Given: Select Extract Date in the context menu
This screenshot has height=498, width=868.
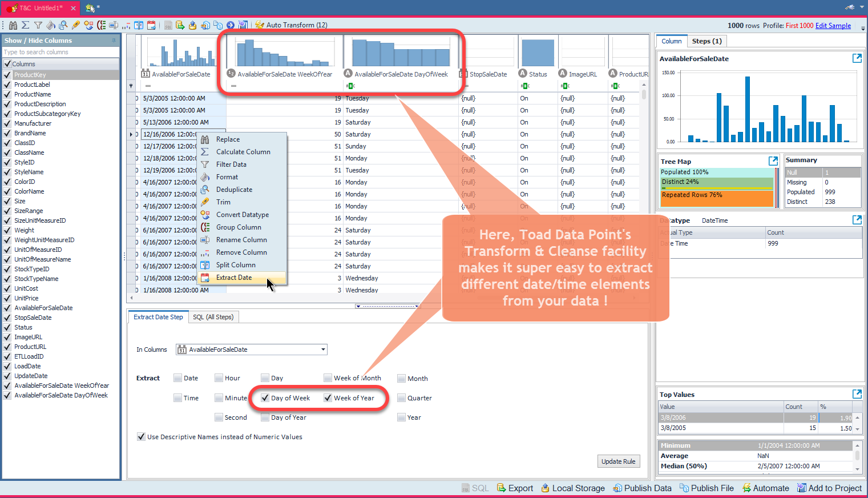Looking at the screenshot, I should (242, 278).
